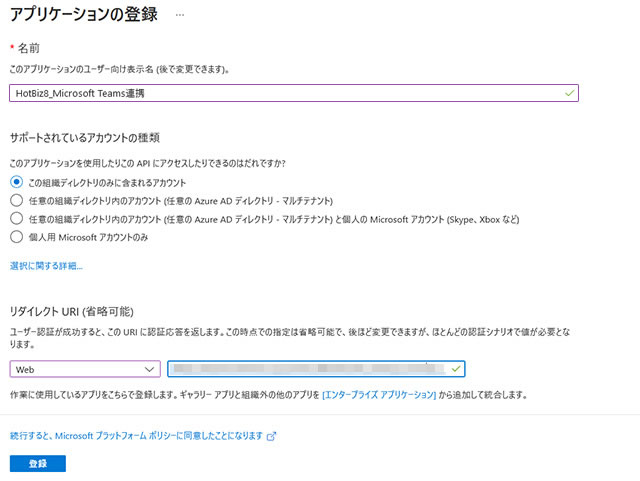
Task: Click the サポートされているアカウントの種類 section heading
Action: point(84,138)
